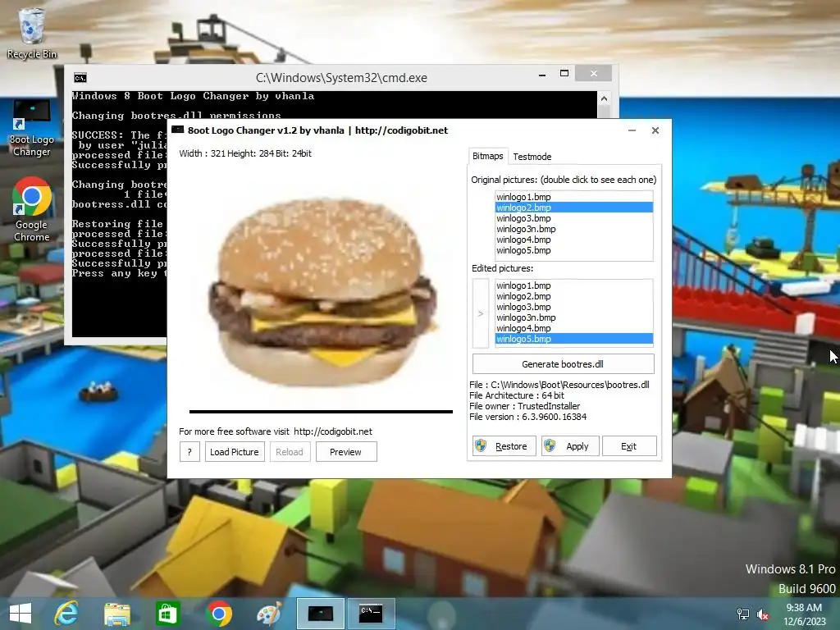Screen dimensions: 840x630
Task: Minimize the 8oot Logo Changer window
Action: point(632,130)
